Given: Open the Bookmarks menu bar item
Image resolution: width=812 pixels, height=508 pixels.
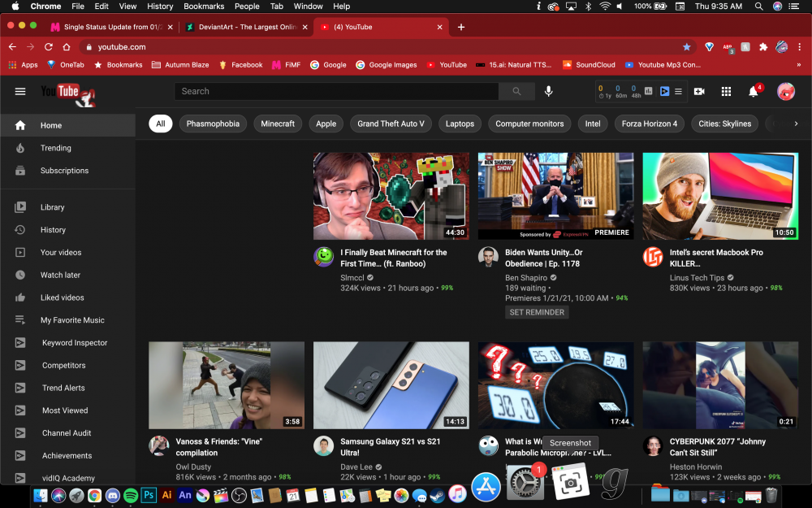Looking at the screenshot, I should pyautogui.click(x=204, y=6).
